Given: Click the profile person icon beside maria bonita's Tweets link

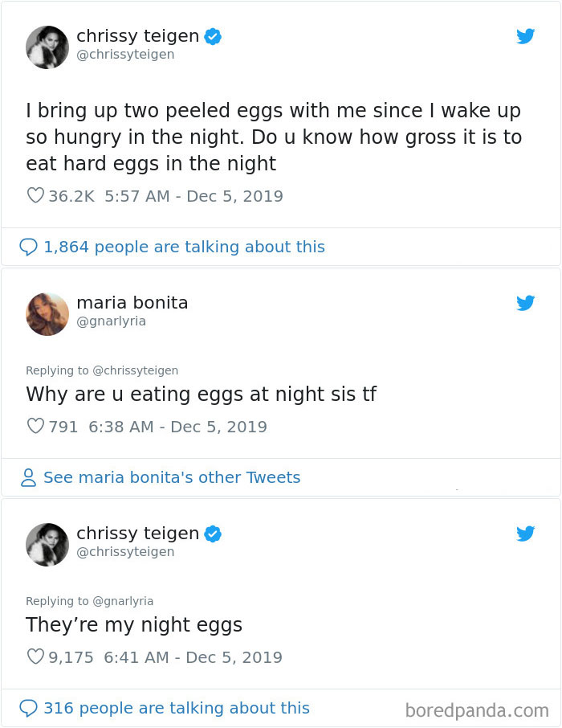Looking at the screenshot, I should click(x=29, y=477).
